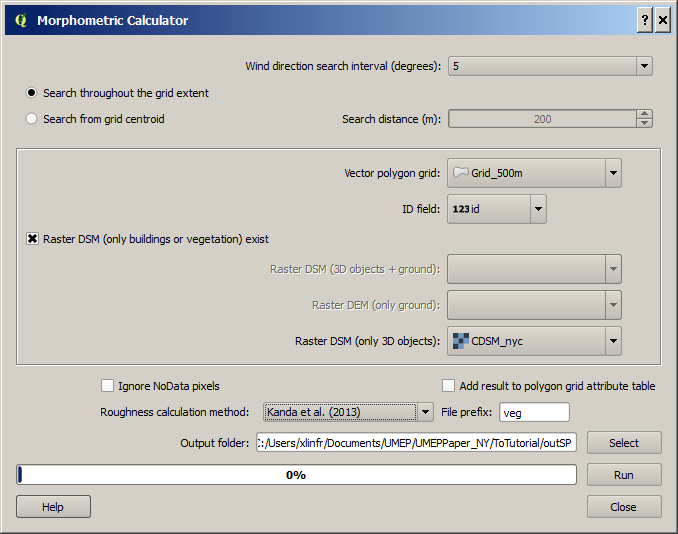Check Add result to polygon grid attribute table
The image size is (678, 534).
tap(448, 386)
